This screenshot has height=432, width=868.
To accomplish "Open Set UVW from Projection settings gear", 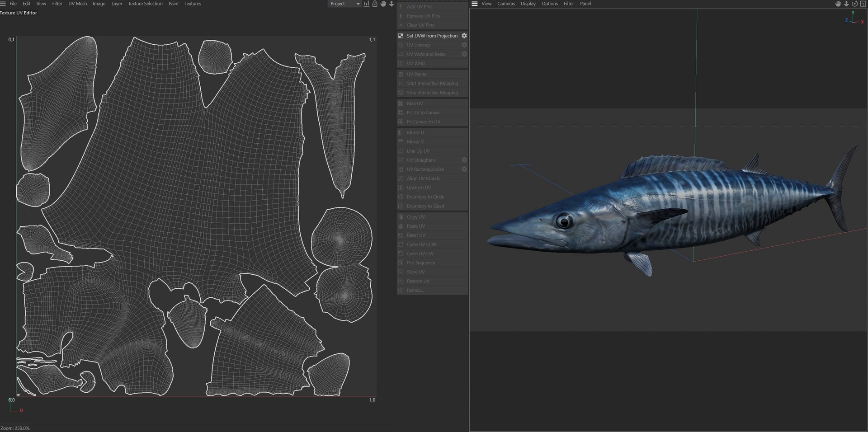I will 464,36.
